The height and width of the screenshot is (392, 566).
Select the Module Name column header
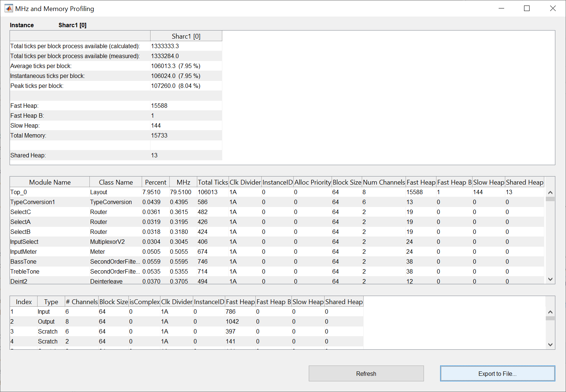(50, 182)
